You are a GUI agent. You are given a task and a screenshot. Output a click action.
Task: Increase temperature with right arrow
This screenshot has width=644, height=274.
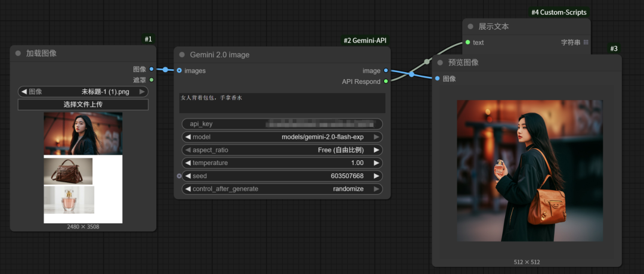coord(376,163)
